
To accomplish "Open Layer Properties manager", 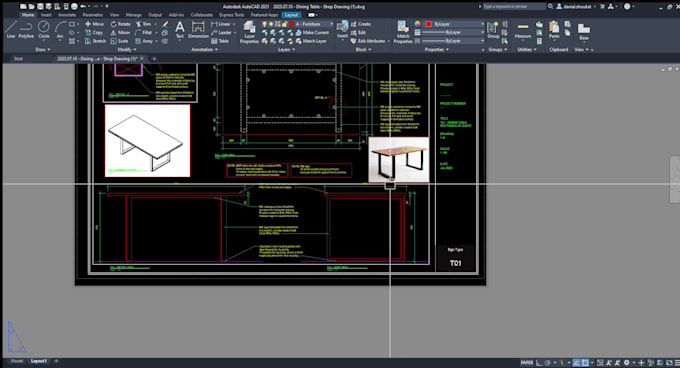I will tap(249, 32).
